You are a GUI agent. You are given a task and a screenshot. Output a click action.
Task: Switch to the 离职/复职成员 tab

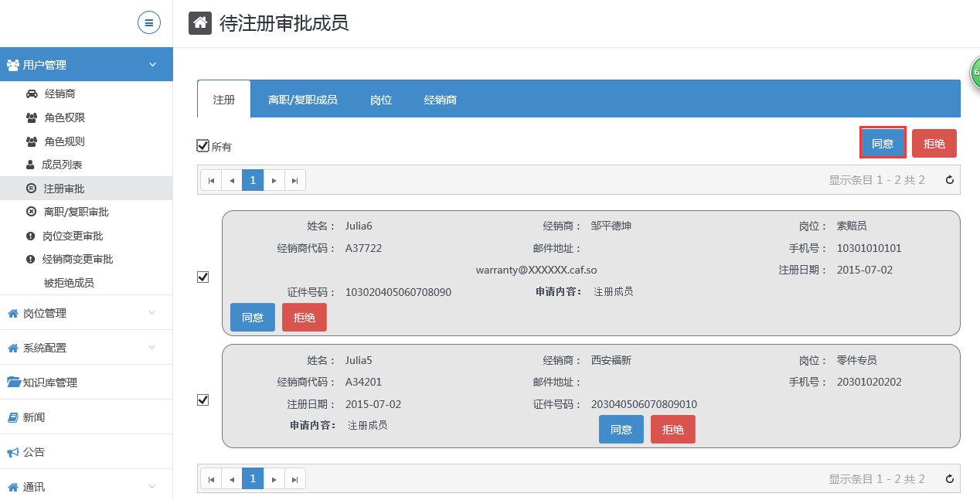302,100
